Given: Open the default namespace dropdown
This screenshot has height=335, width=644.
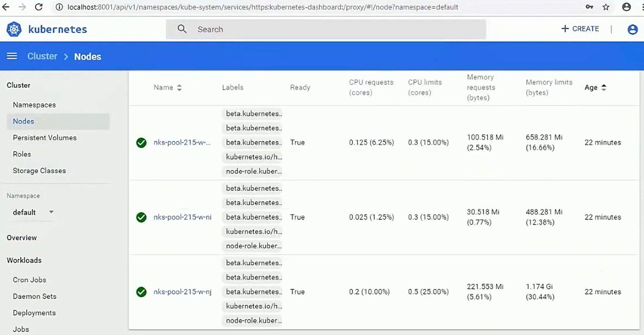Looking at the screenshot, I should click(33, 212).
